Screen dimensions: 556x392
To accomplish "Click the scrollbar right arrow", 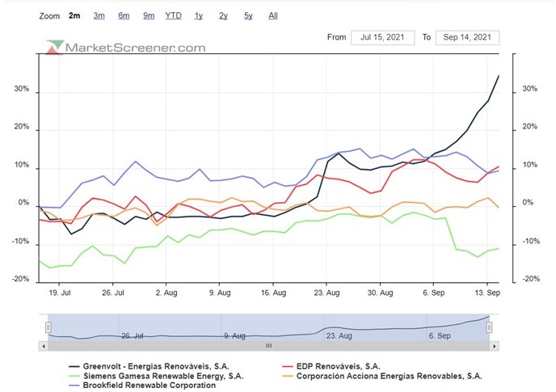I will [495, 346].
